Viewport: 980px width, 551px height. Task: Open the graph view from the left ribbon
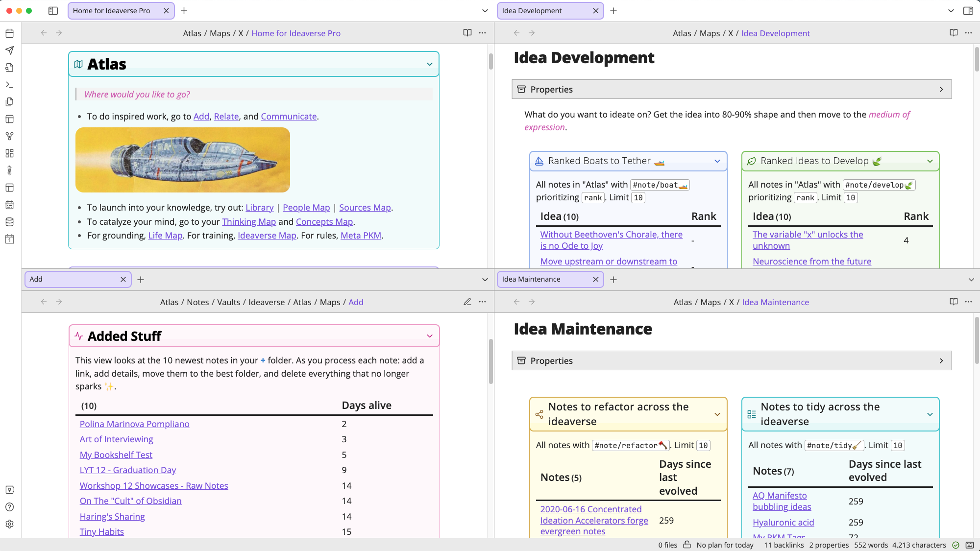9,136
